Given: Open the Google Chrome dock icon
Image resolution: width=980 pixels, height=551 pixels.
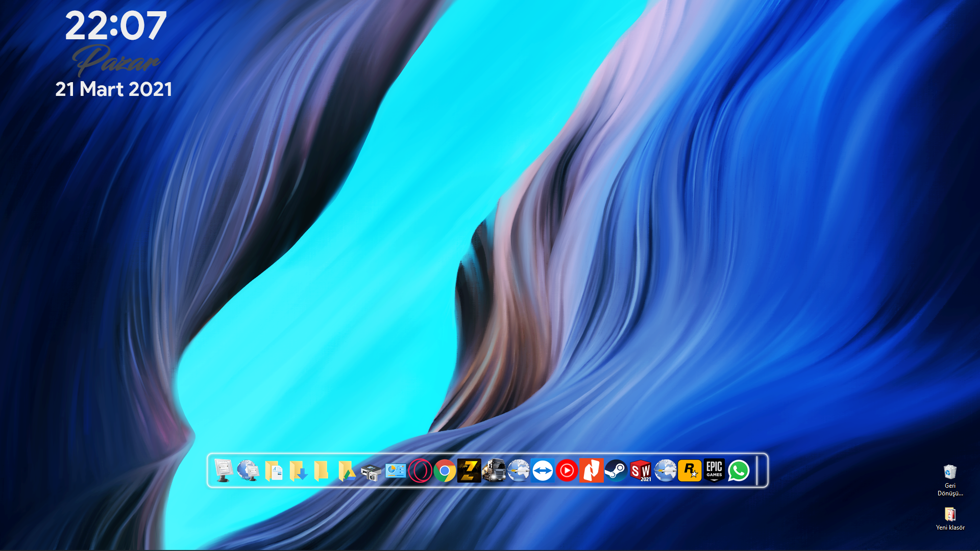Looking at the screenshot, I should tap(445, 470).
